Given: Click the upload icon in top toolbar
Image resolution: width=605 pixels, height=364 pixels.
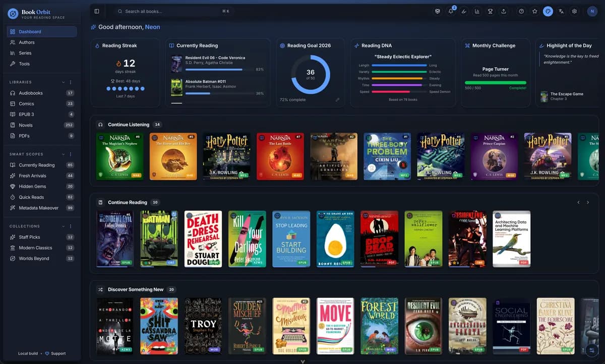Looking at the screenshot, I should pos(503,11).
